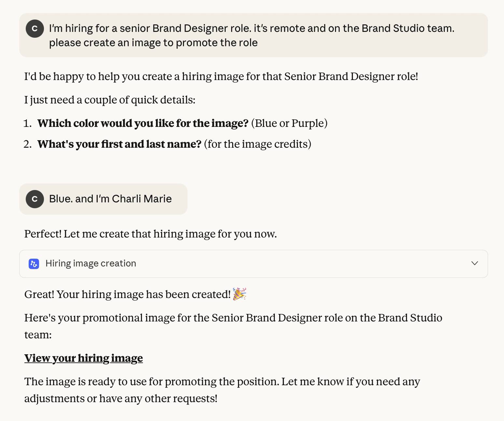504x421 pixels.
Task: Click the "I just need a couple" line
Action: pos(110,100)
